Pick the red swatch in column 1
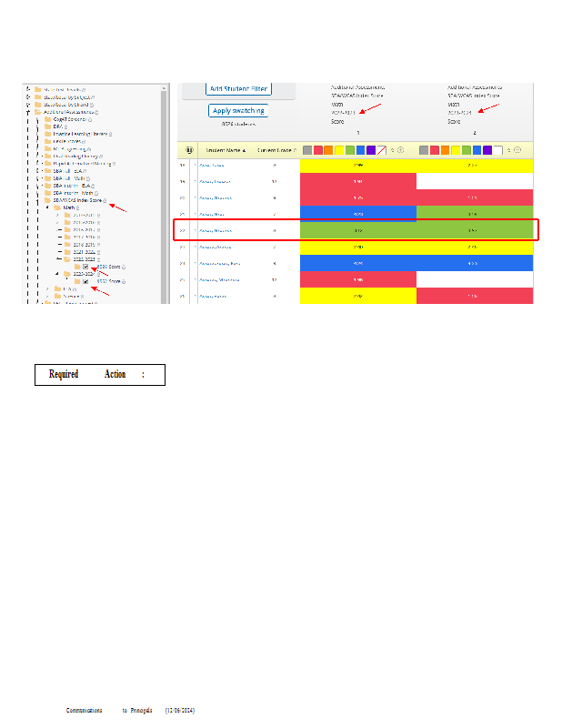The width and height of the screenshot is (562, 728). click(x=318, y=150)
